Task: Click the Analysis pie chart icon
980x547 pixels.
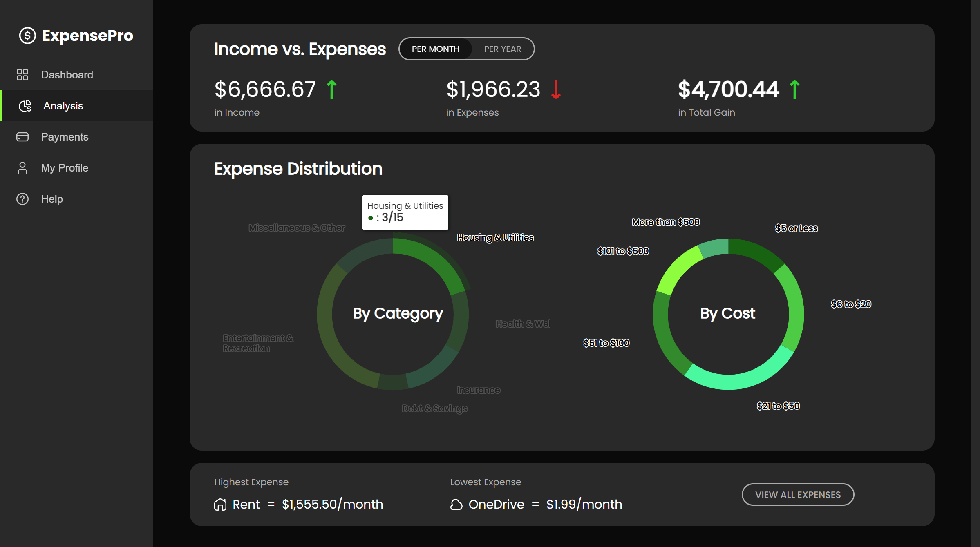Action: pyautogui.click(x=25, y=106)
